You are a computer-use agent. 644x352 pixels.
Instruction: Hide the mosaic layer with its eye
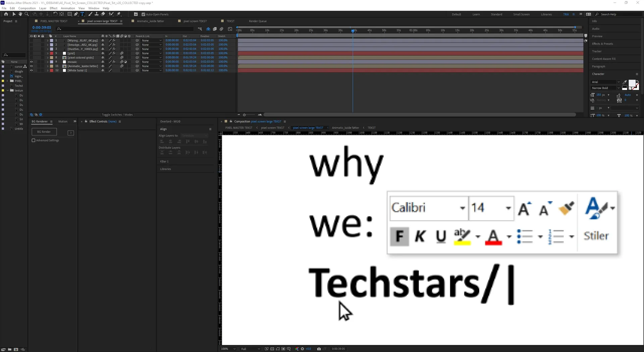(31, 62)
